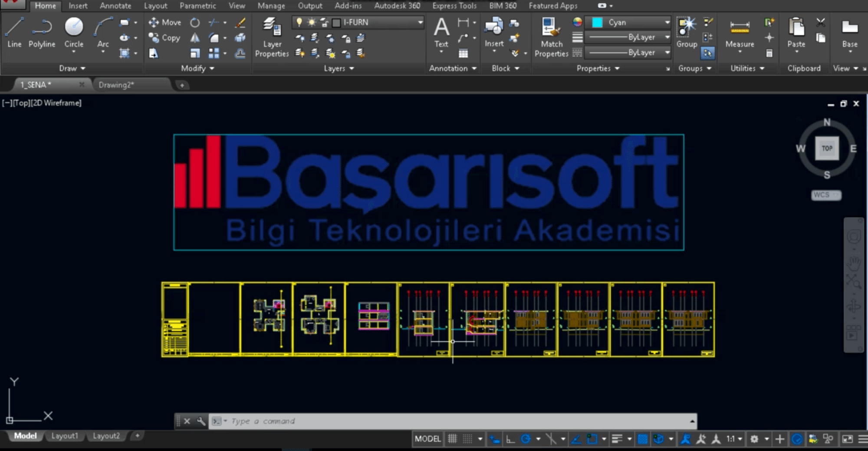This screenshot has height=451, width=868.
Task: Open the 1:1 annotation scale dropdown
Action: click(x=734, y=439)
